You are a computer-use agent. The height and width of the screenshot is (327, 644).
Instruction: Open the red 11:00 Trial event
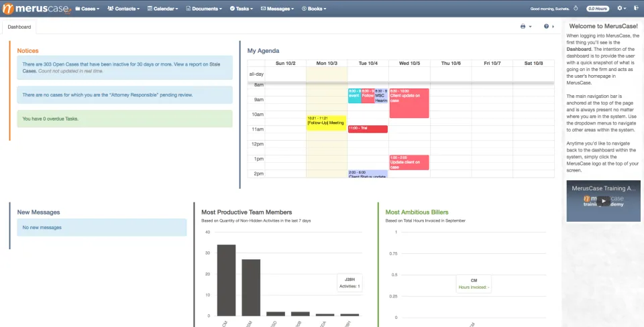368,129
